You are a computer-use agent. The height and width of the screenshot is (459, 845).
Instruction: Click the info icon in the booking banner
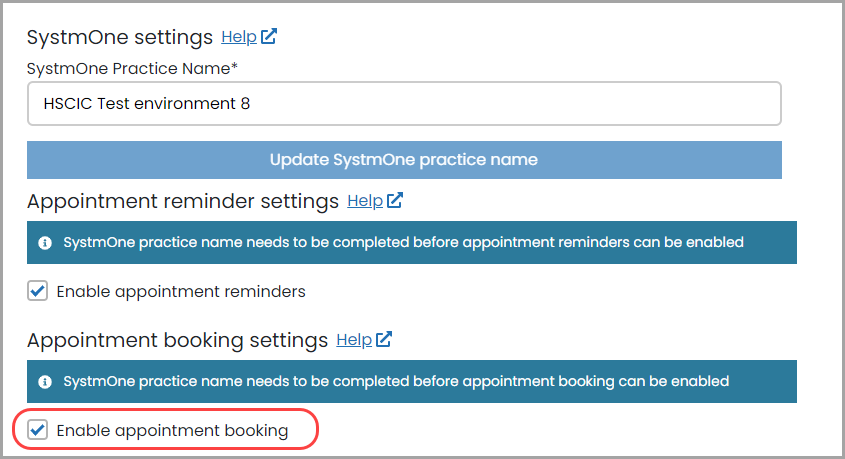(x=45, y=382)
